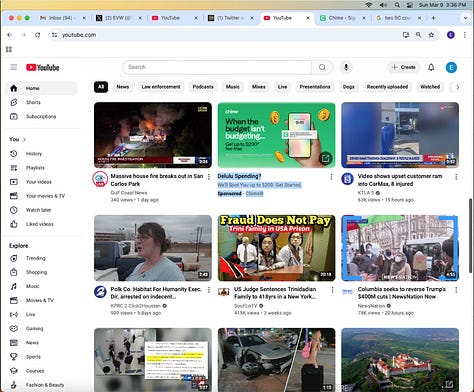This screenshot has height=392, width=474.
Task: Click the YouTube logo
Action: pyautogui.click(x=43, y=67)
